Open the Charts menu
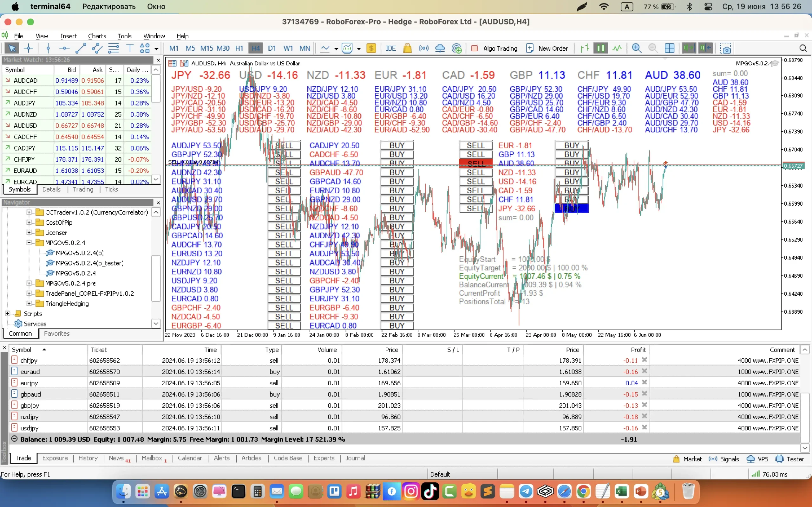Viewport: 812px width, 507px height. pyautogui.click(x=97, y=36)
